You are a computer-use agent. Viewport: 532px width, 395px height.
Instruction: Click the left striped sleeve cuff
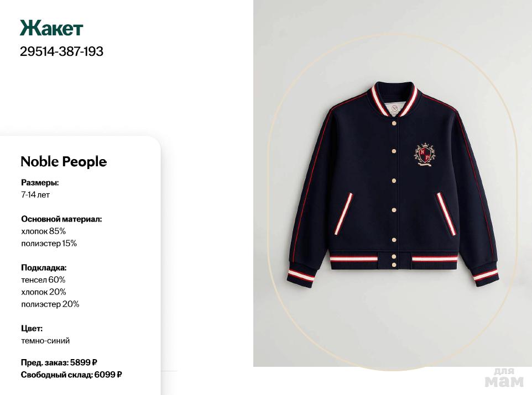(301, 275)
